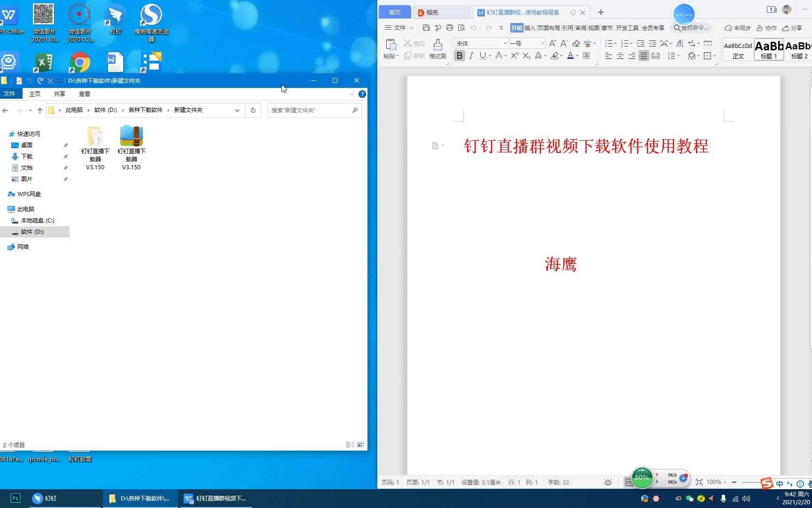Click the character border icon
The width and height of the screenshot is (812, 508).
click(586, 56)
